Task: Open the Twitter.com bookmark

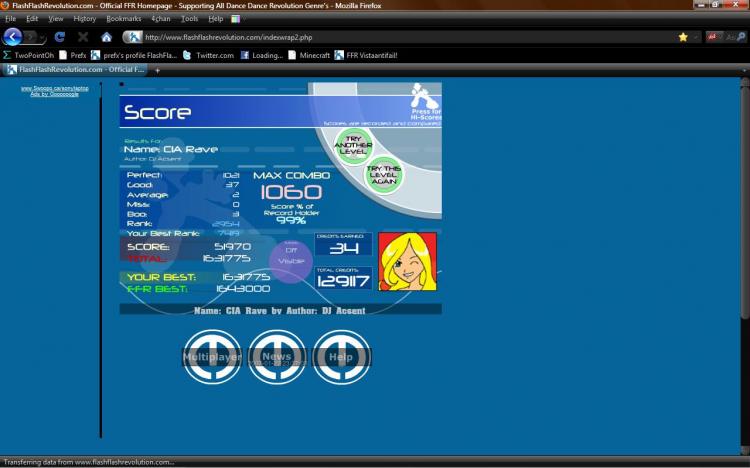Action: (x=209, y=55)
